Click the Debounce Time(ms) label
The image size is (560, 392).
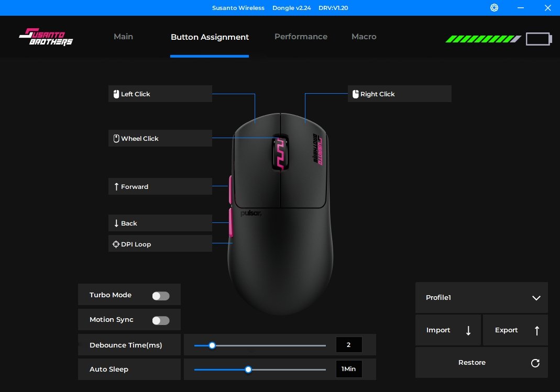(x=126, y=345)
